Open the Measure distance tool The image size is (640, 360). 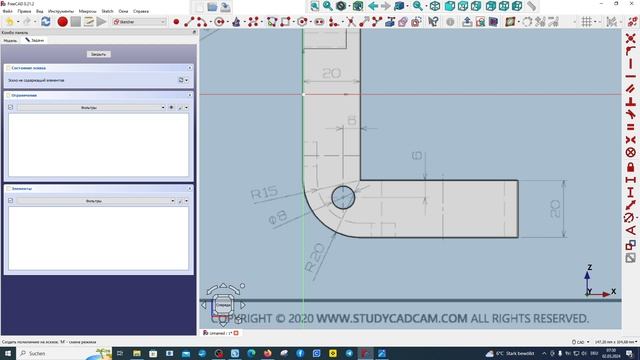pyautogui.click(x=531, y=6)
